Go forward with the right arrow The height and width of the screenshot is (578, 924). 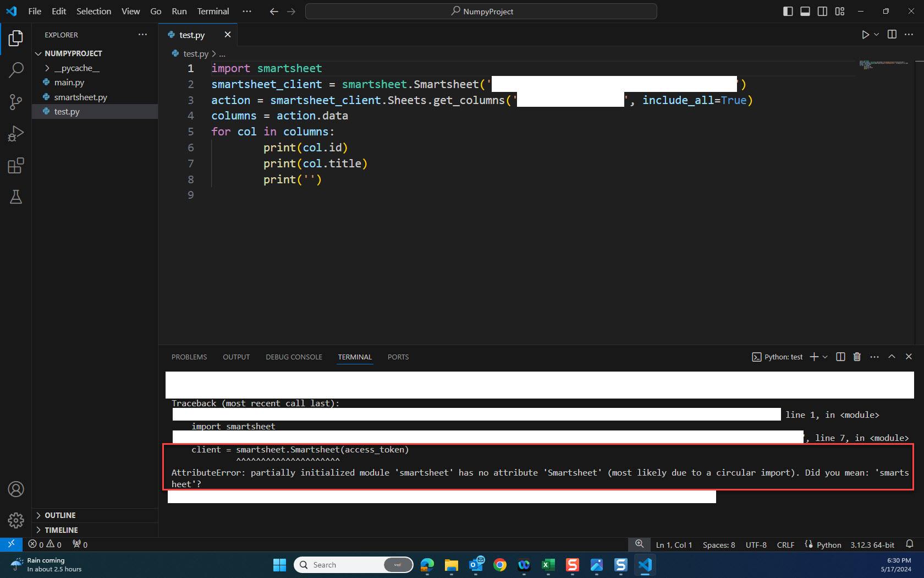[x=291, y=11]
